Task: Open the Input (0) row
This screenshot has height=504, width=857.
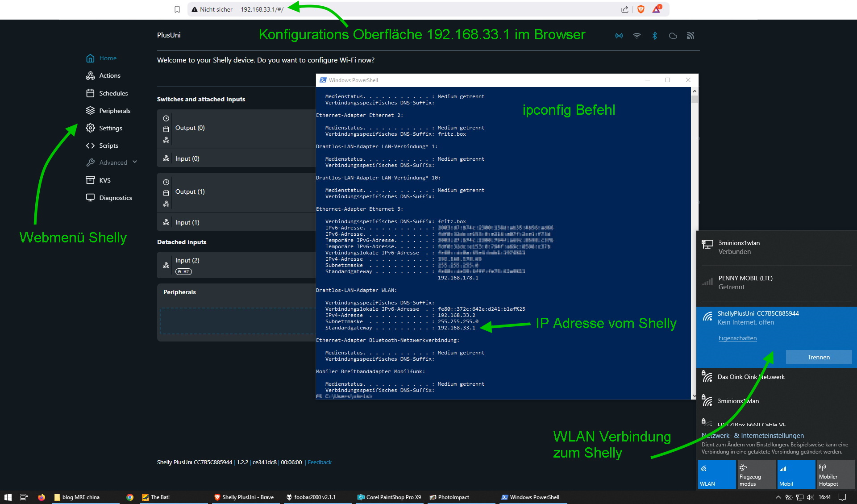Action: pos(236,158)
